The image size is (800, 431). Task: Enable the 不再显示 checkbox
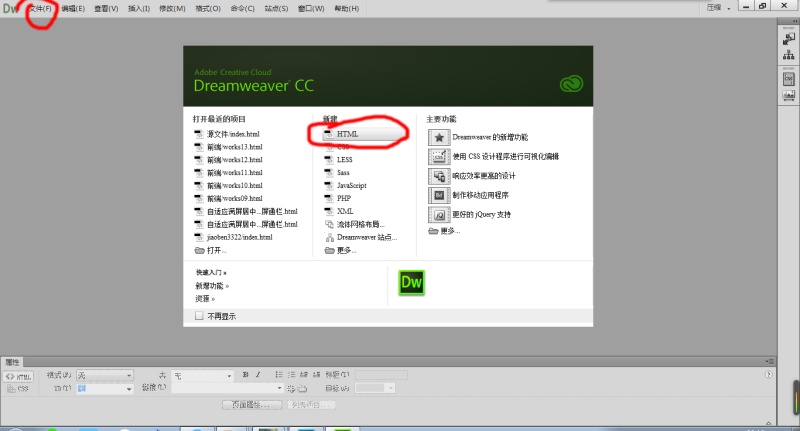click(199, 316)
